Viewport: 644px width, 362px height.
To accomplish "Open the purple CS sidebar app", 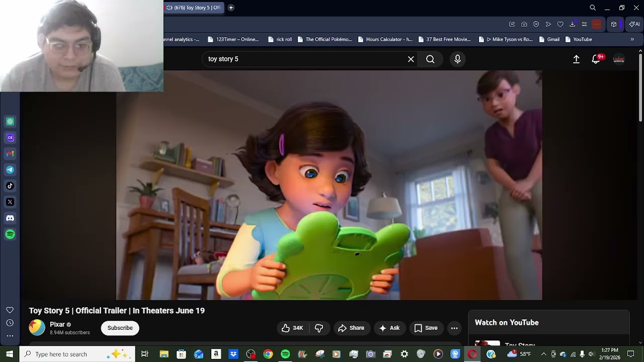I will [x=10, y=138].
